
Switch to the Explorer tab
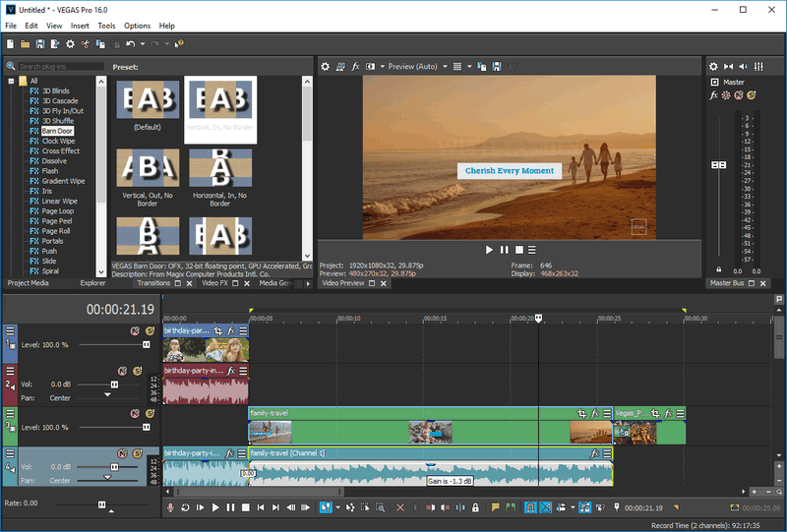(92, 283)
